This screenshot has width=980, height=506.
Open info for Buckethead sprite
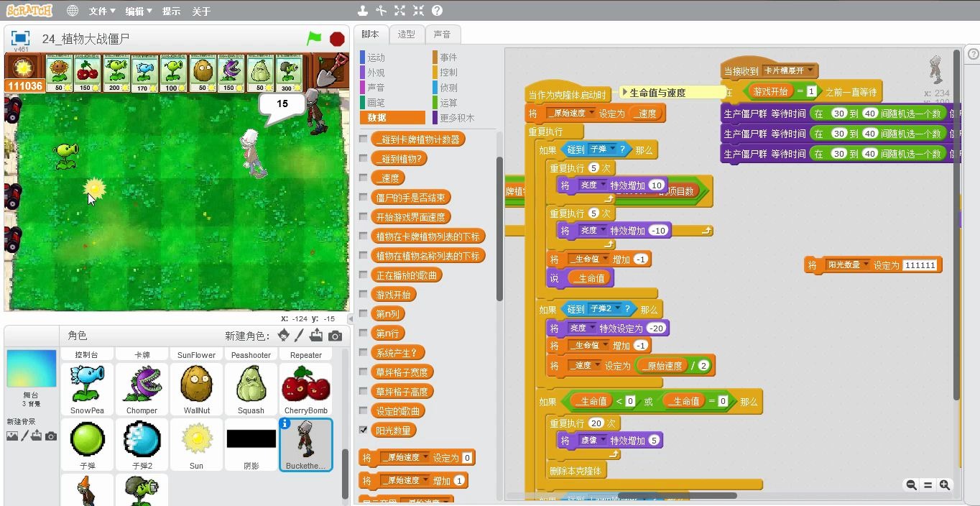285,423
